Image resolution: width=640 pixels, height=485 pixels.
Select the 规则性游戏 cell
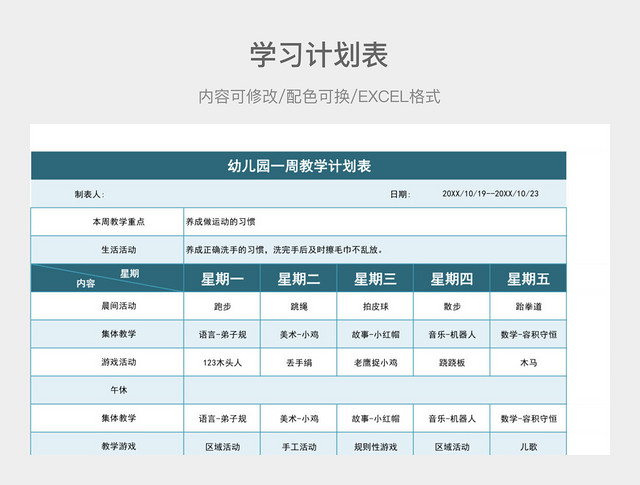pyautogui.click(x=375, y=444)
